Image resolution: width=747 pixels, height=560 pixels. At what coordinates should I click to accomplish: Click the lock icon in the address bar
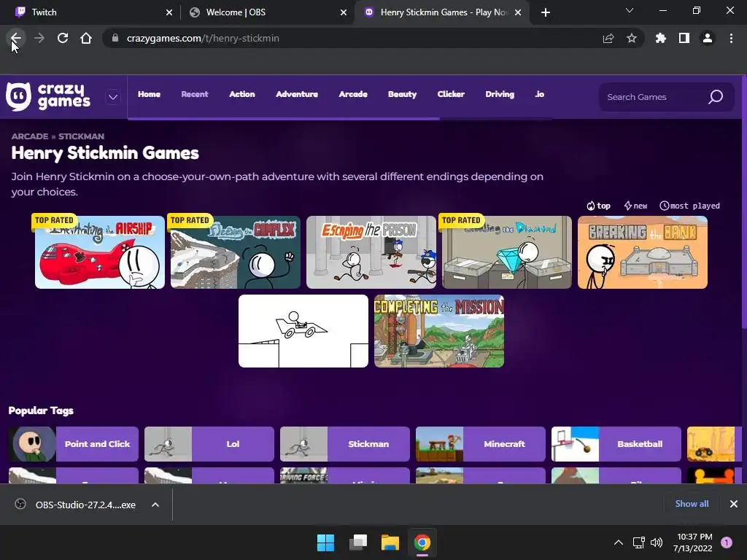point(115,38)
